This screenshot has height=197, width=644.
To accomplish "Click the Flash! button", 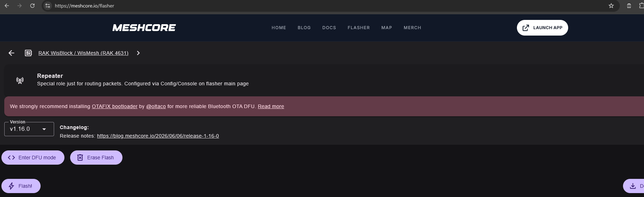I will (21, 186).
